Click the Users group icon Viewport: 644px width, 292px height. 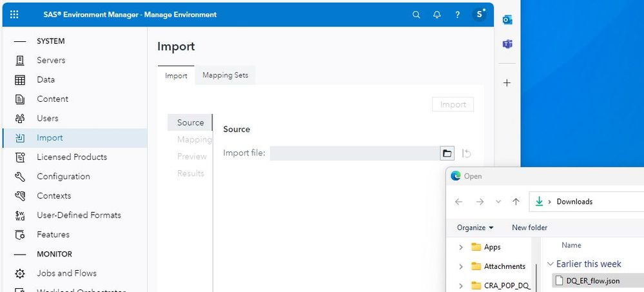click(20, 118)
